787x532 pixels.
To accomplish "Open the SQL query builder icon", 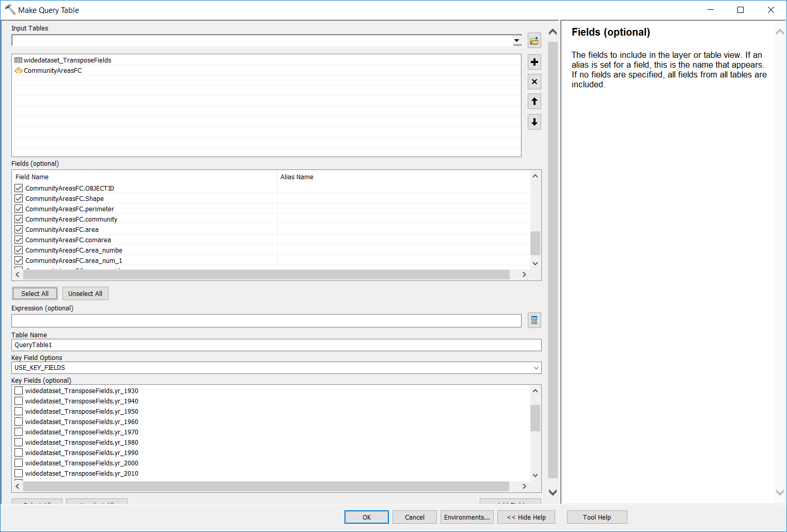I will coord(534,320).
